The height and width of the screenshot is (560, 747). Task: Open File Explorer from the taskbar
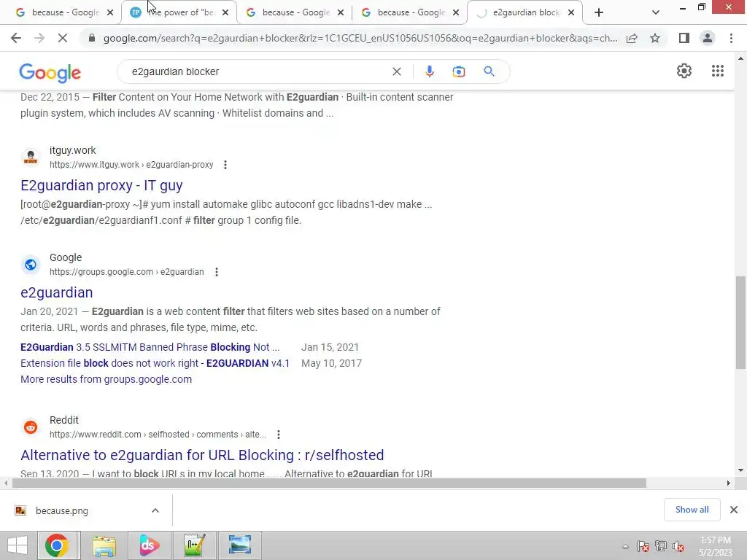(x=104, y=545)
